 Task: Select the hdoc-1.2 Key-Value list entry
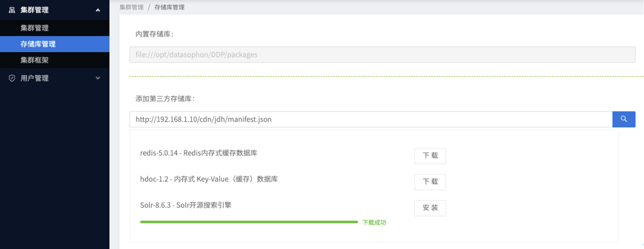209,179
